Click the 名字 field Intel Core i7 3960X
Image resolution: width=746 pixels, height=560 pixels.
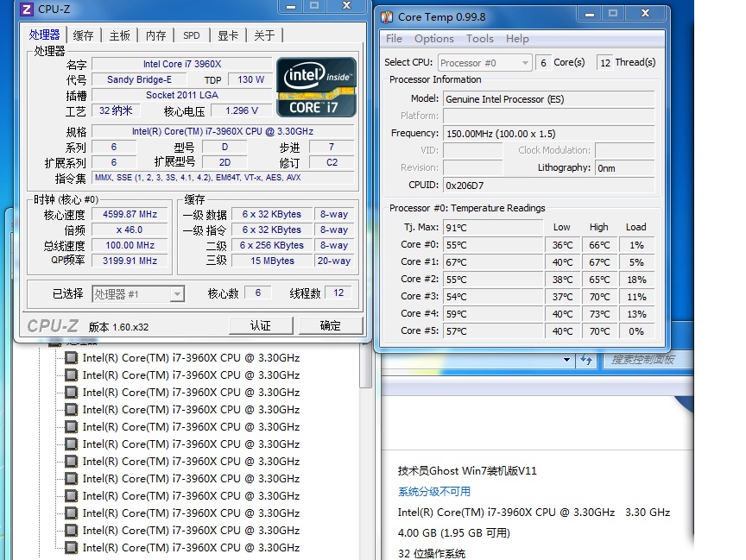click(x=181, y=64)
